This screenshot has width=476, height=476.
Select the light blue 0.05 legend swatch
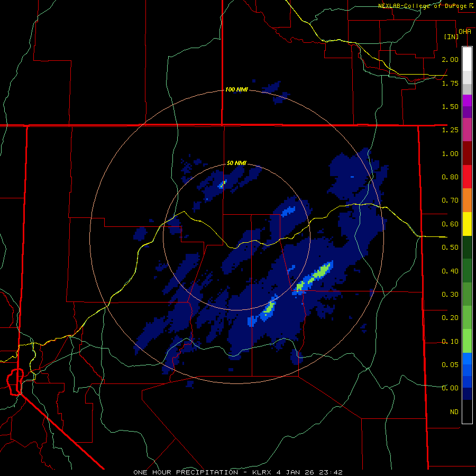point(467,359)
